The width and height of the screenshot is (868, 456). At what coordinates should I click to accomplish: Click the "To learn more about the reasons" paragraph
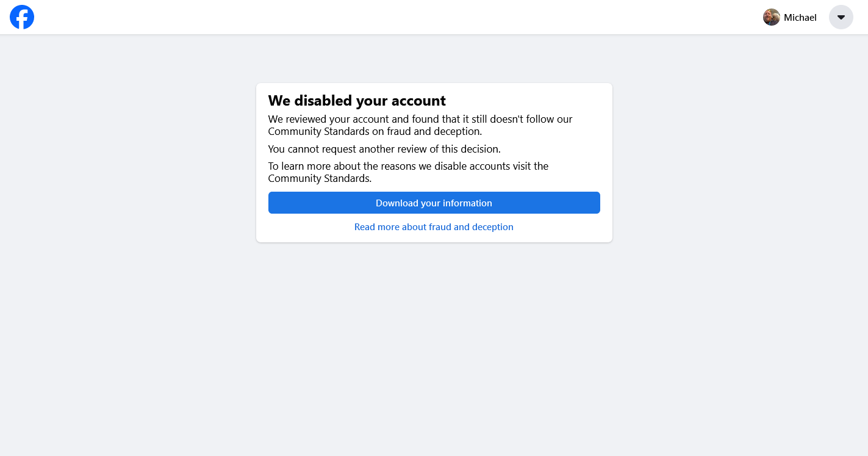[409, 172]
